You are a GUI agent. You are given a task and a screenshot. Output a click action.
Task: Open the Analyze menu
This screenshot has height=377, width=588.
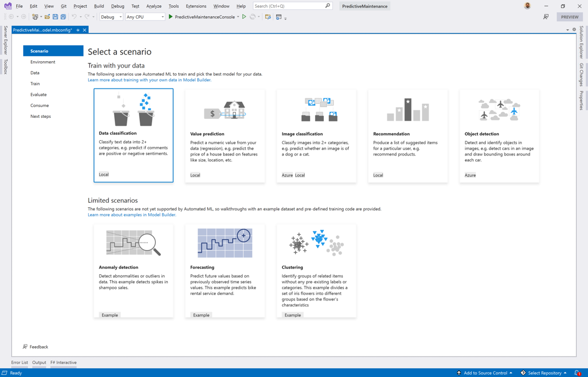154,6
